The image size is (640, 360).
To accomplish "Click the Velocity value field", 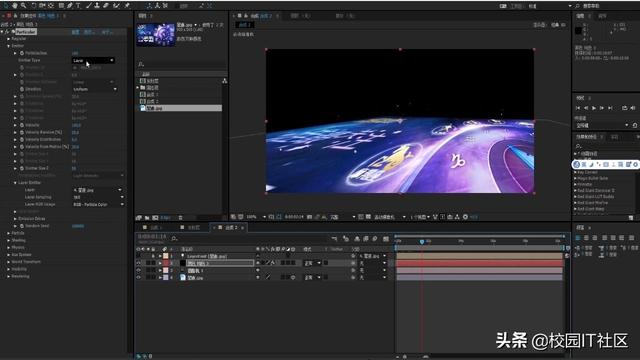I will coord(76,125).
